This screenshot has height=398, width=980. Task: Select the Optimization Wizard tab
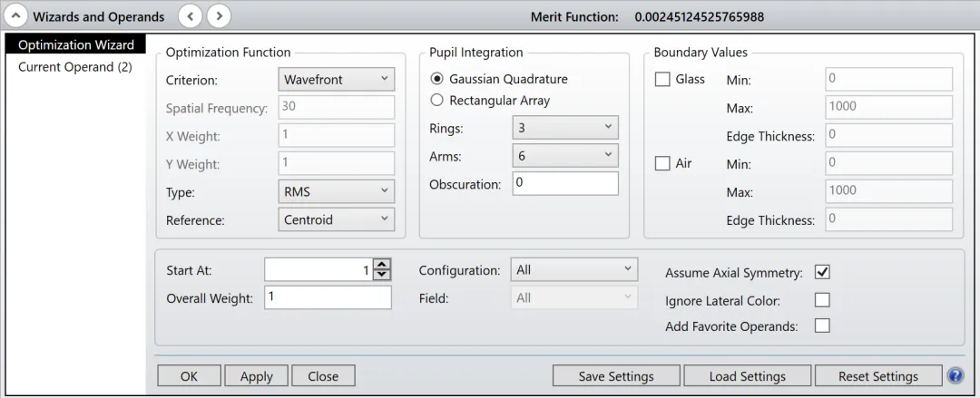pyautogui.click(x=76, y=44)
